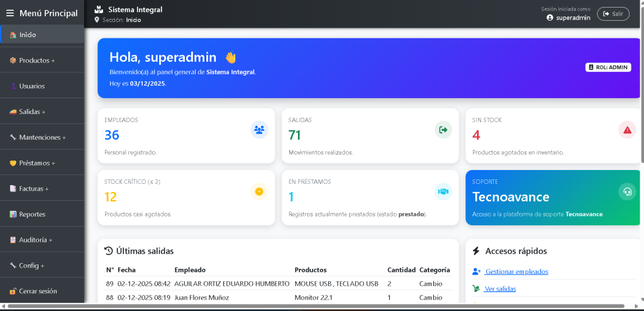Open the Reportes menu item
This screenshot has width=644, height=311.
[32, 214]
